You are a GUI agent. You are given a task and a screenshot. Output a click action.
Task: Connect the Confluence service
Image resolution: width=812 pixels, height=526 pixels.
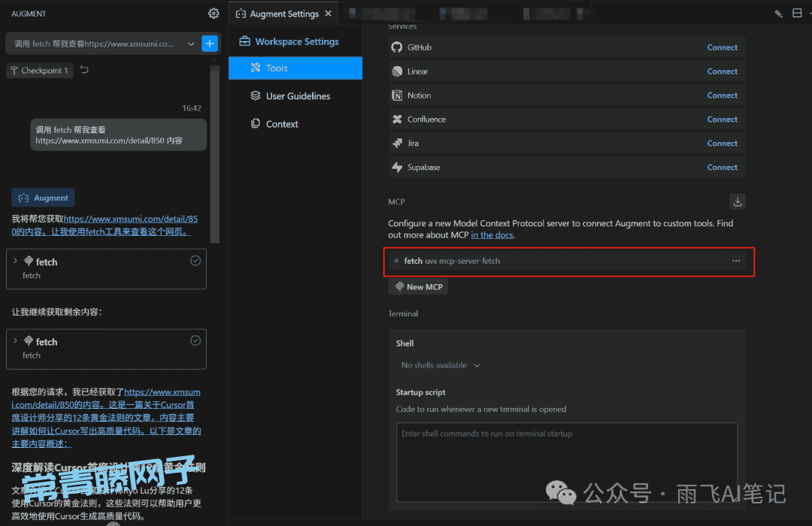(x=722, y=119)
